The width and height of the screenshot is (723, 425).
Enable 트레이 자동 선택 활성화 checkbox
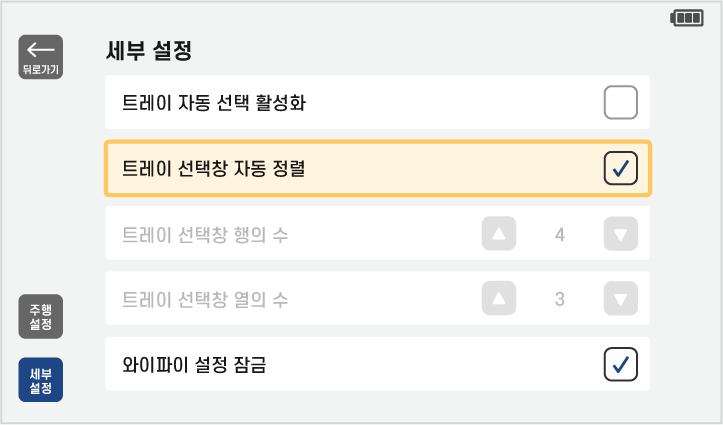tap(620, 102)
